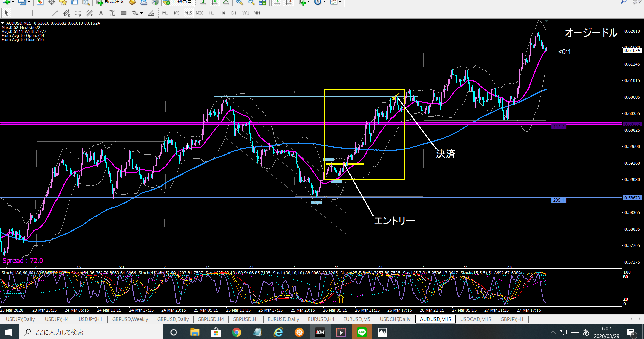Open the indicators list dropdown arrow

click(308, 2)
